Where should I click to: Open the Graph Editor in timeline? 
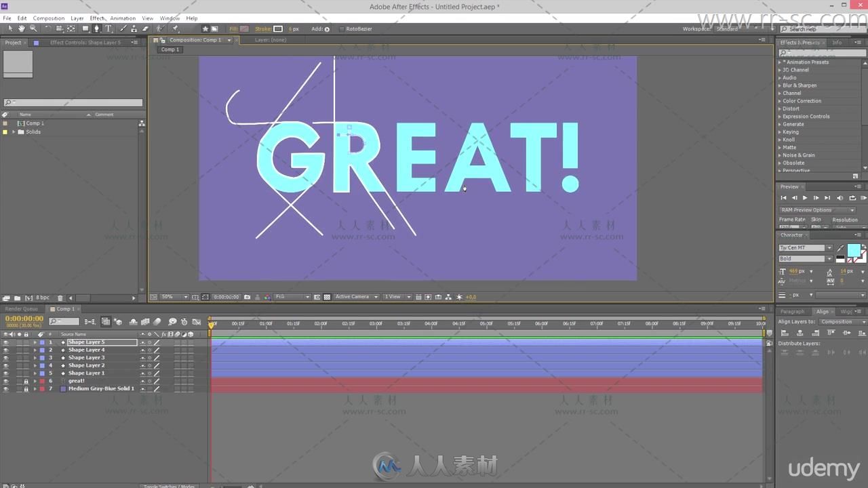coord(197,321)
